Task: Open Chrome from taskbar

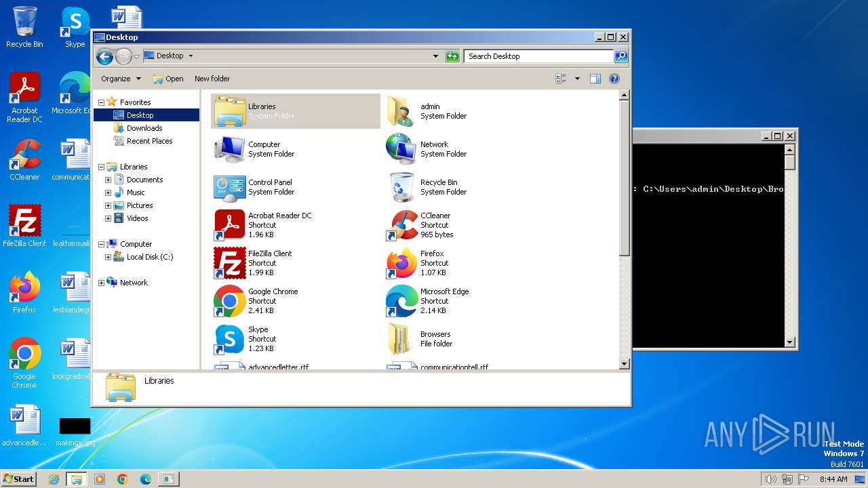Action: pos(123,479)
